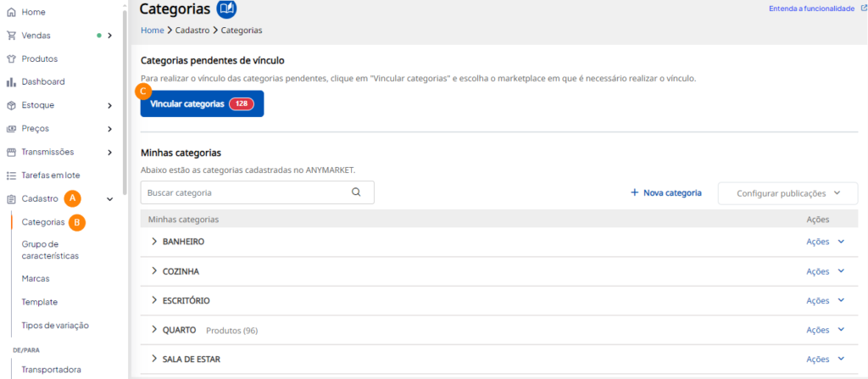Click the Tarefas em lote list icon

pyautogui.click(x=10, y=176)
